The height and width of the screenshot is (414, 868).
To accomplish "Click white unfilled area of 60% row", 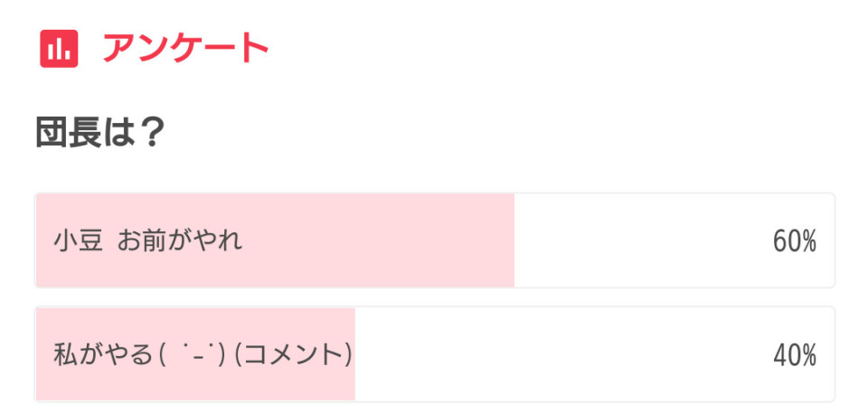I will (642, 240).
